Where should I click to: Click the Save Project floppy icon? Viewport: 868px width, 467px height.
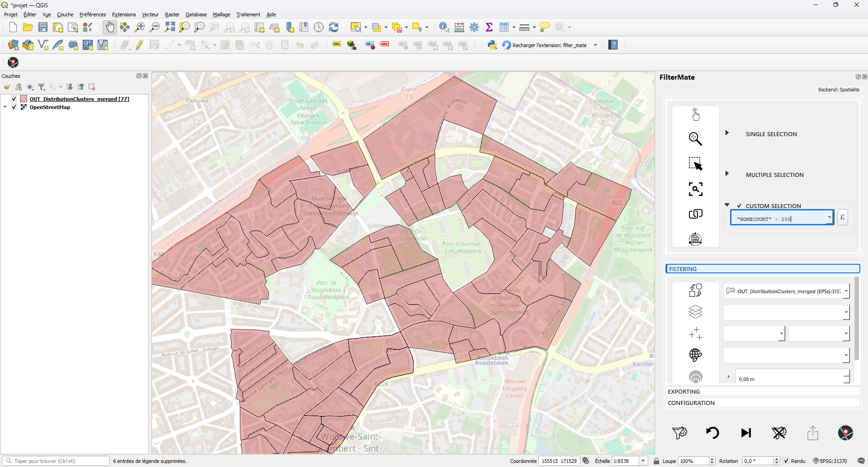pyautogui.click(x=43, y=28)
